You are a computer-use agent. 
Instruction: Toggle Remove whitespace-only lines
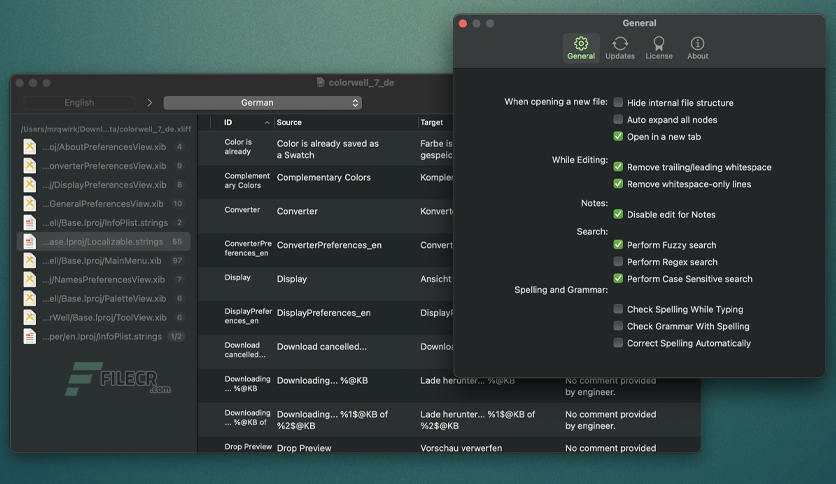click(x=618, y=184)
